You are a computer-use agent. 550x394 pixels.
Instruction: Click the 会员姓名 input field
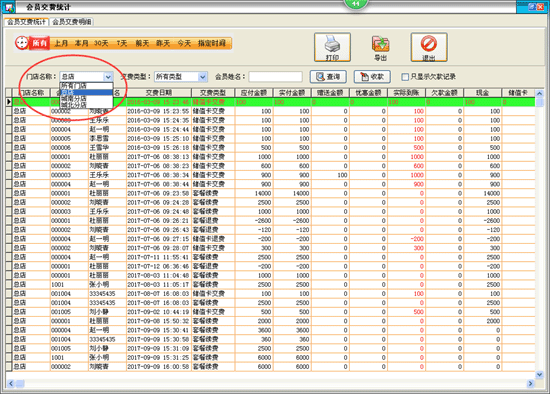tap(275, 76)
